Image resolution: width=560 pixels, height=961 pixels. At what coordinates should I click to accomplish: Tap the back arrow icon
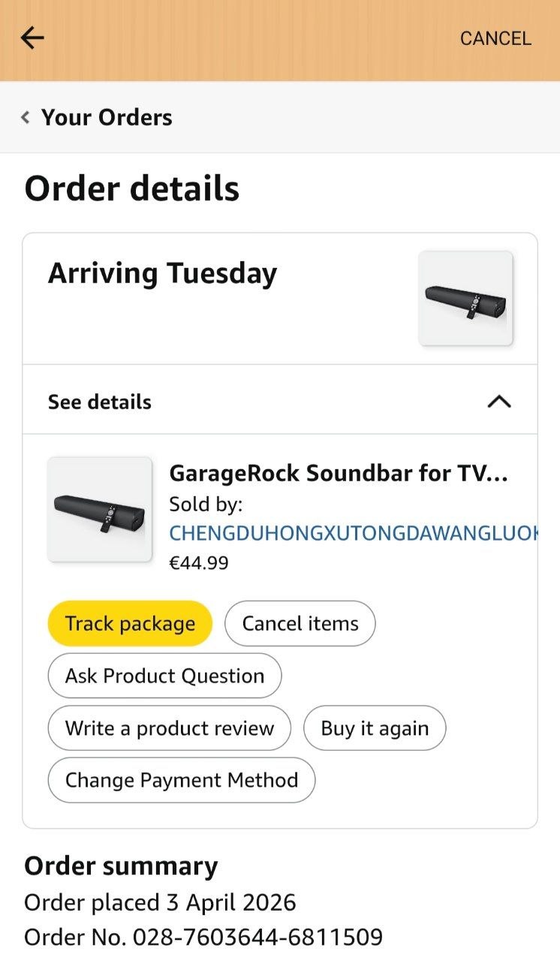[32, 38]
